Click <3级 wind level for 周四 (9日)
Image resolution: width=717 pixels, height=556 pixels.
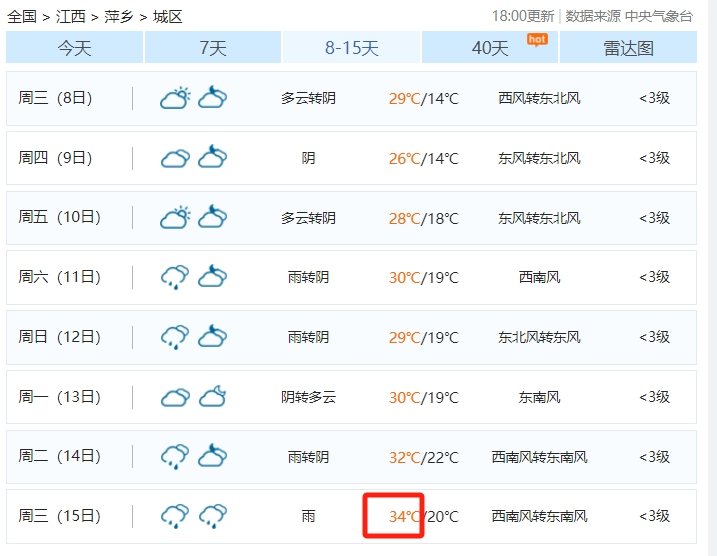654,158
